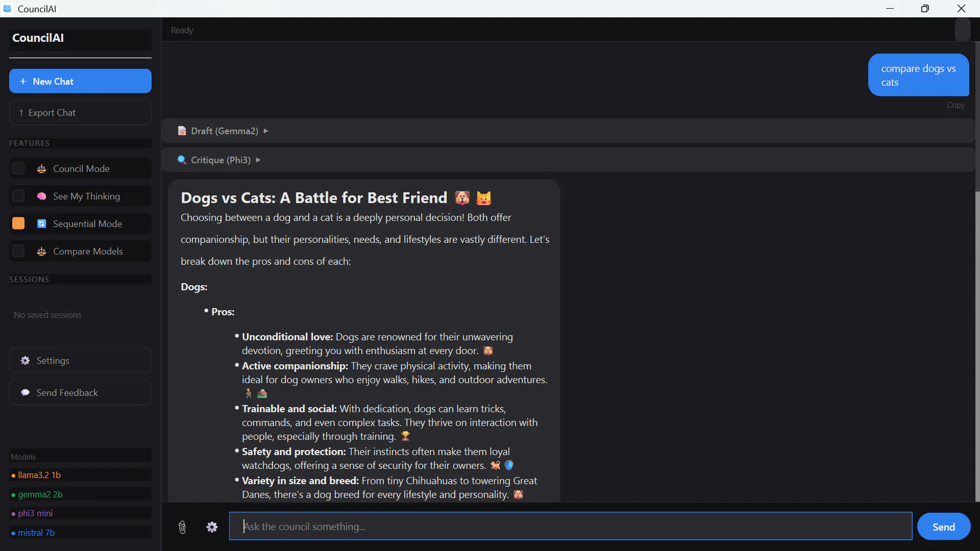Image resolution: width=980 pixels, height=551 pixels.
Task: Copy the user message
Action: click(955, 105)
